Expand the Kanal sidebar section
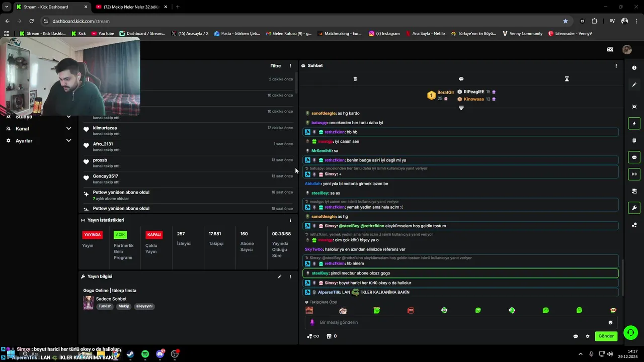644x362 pixels. click(x=39, y=129)
